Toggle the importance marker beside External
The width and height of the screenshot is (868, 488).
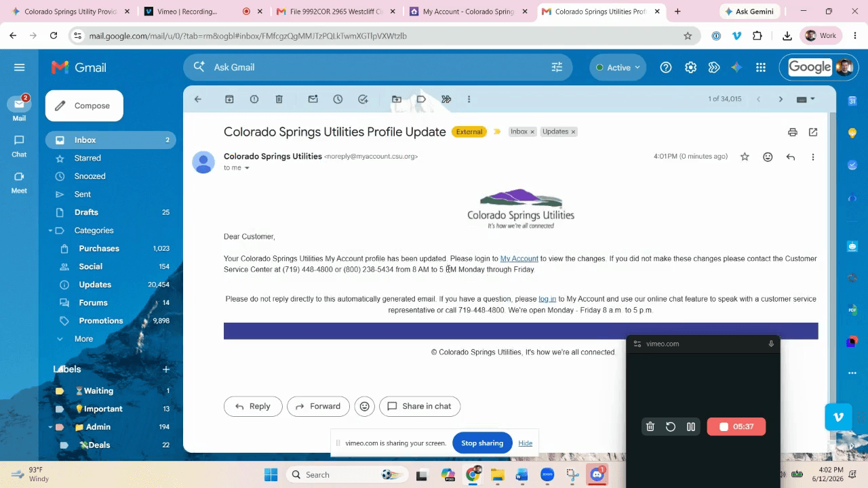(x=496, y=131)
